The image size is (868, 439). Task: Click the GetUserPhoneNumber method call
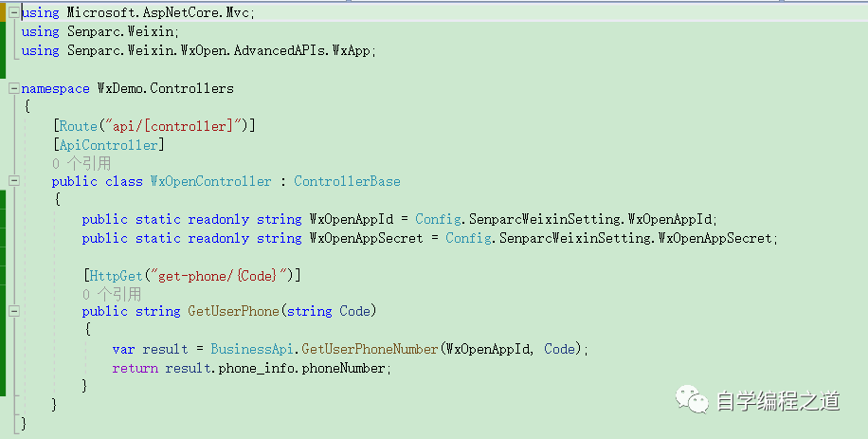click(371, 349)
